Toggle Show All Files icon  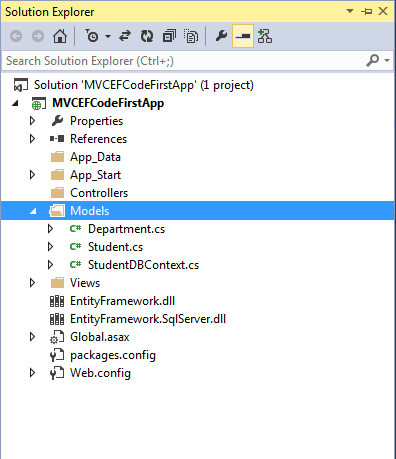191,36
